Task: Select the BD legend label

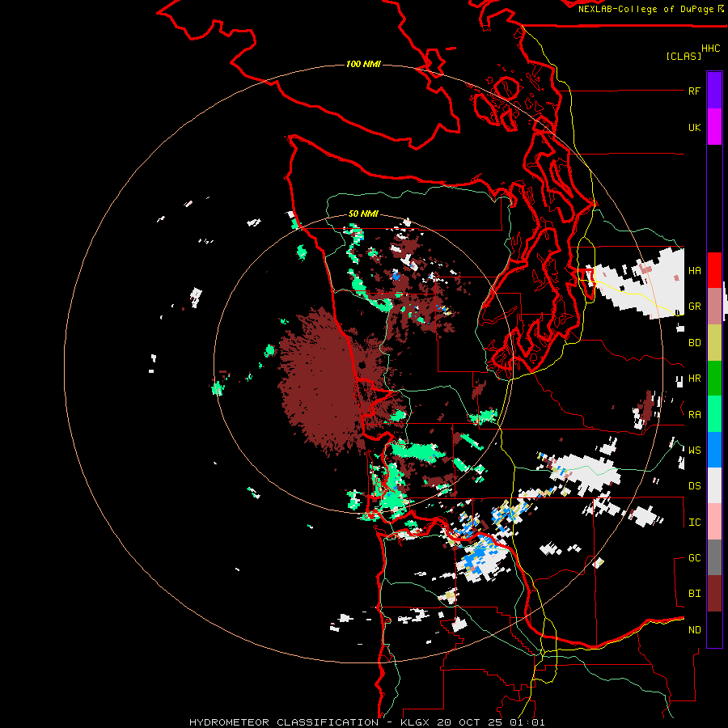Action: pyautogui.click(x=694, y=343)
